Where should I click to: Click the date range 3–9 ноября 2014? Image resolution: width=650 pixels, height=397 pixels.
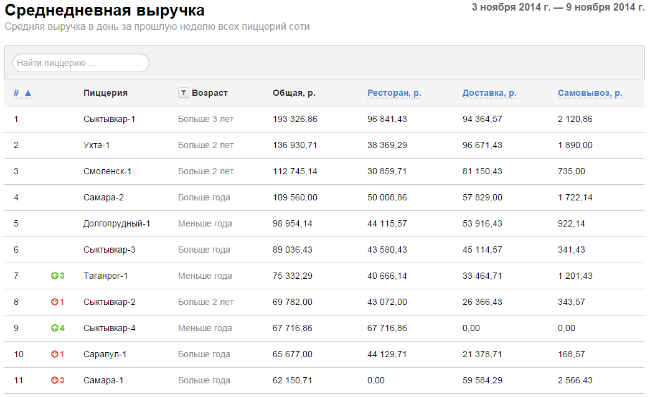click(x=558, y=7)
